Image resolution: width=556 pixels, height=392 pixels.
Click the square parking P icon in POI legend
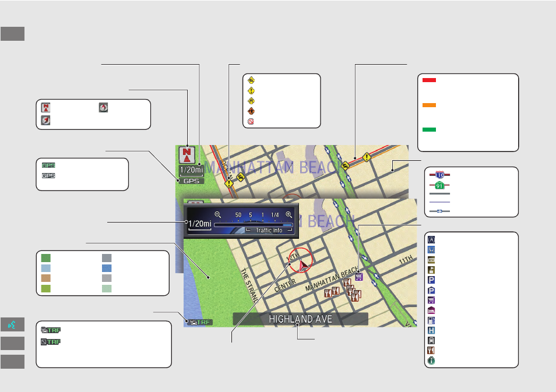tap(431, 280)
